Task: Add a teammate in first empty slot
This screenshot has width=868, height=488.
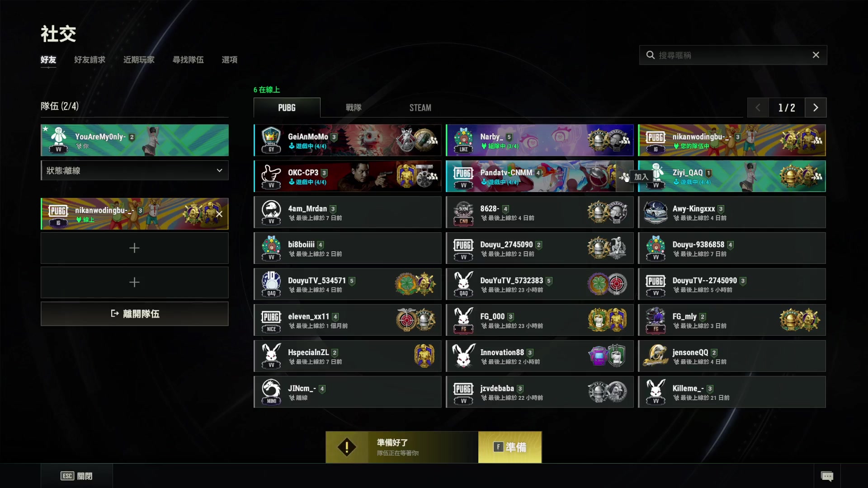Action: click(135, 248)
